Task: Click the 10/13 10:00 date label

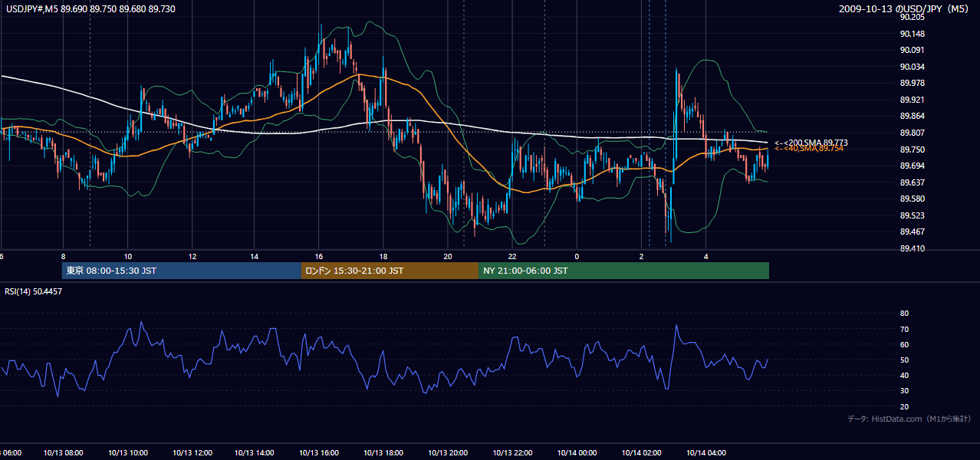Action: tap(128, 453)
